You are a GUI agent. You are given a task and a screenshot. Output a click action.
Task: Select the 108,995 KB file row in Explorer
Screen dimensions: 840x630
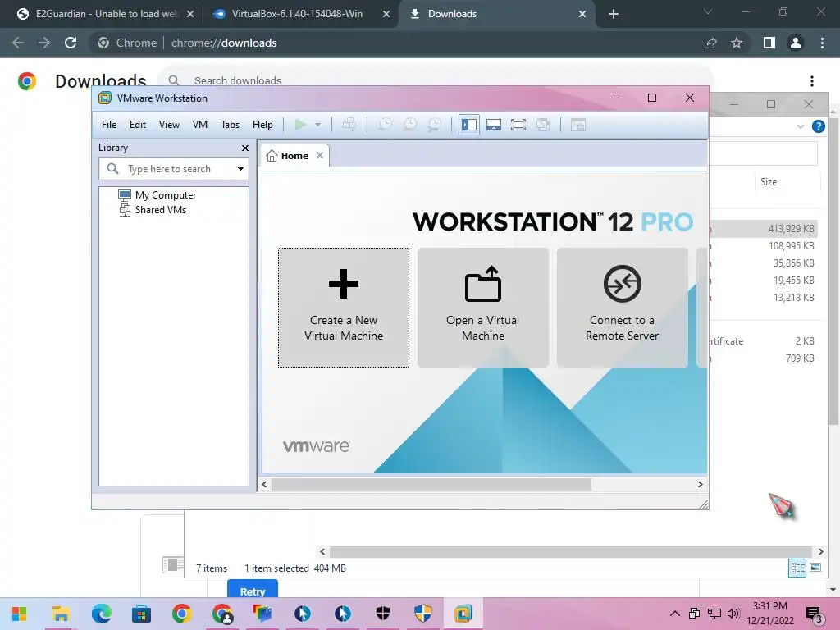pyautogui.click(x=764, y=246)
